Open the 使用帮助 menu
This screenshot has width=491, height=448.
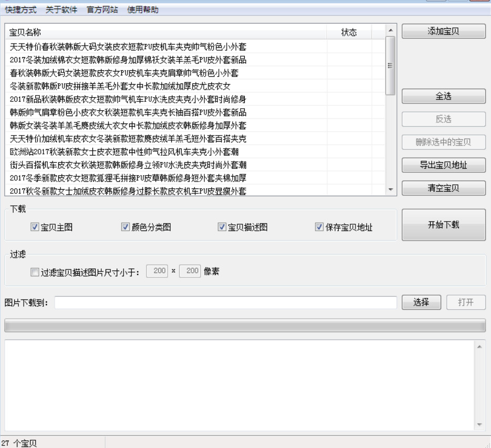(143, 9)
